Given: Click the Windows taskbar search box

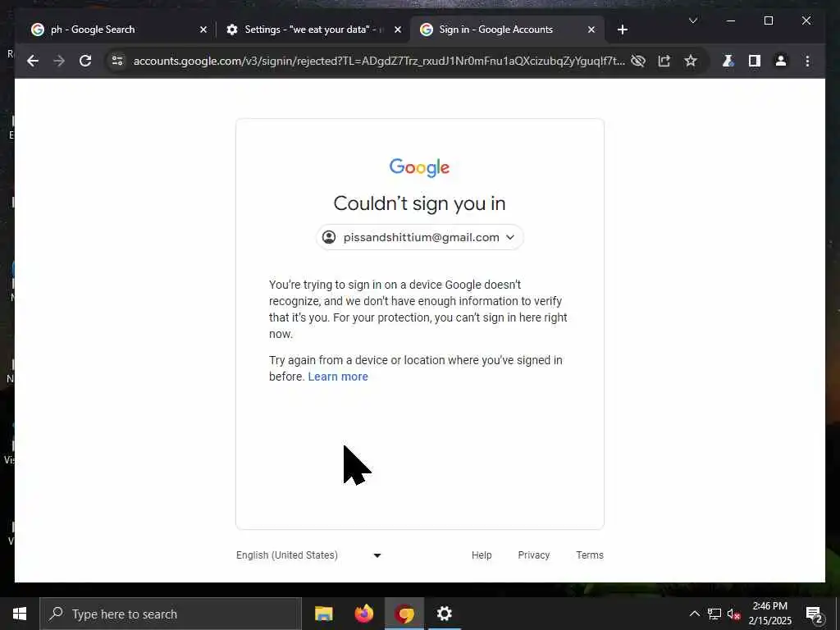Looking at the screenshot, I should (x=171, y=614).
